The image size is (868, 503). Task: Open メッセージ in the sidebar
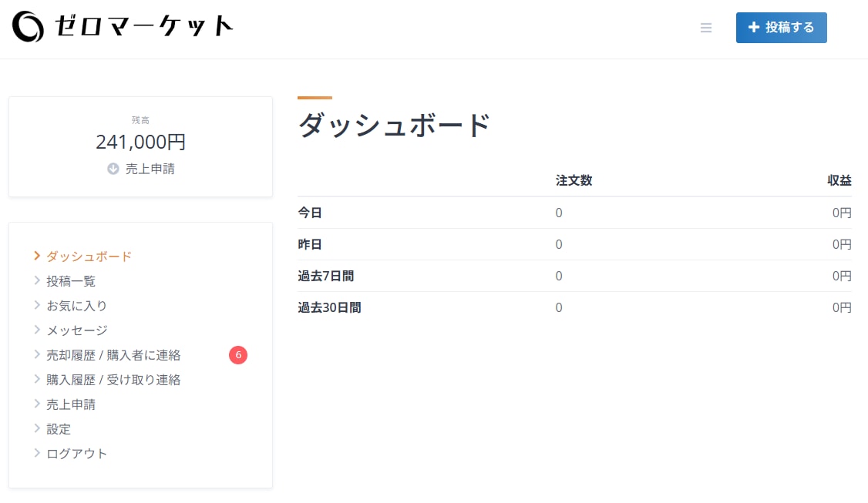77,330
